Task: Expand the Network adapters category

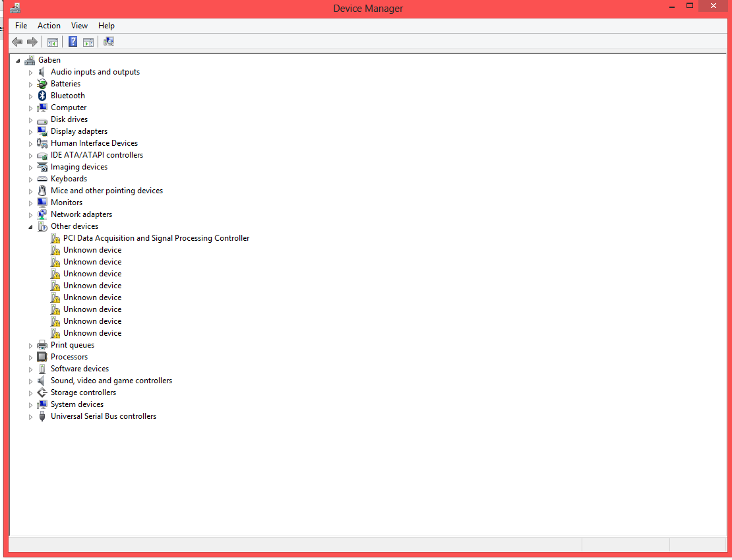Action: coord(31,215)
